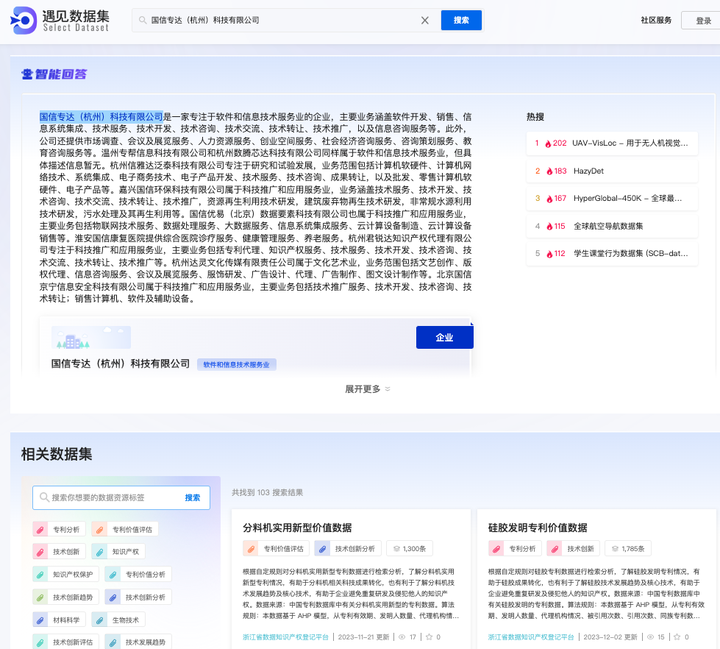Select the 专利价值分析 sidebar tag
The image size is (720, 649).
[x=138, y=574]
